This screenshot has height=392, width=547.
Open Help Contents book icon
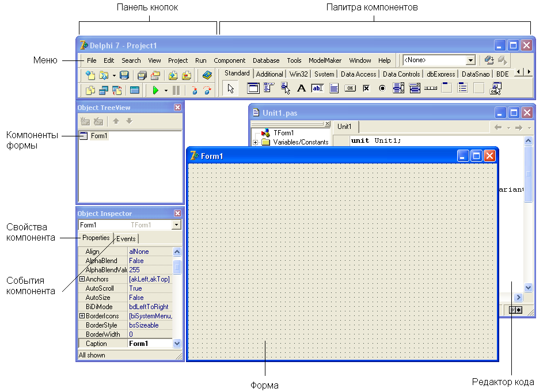click(207, 75)
